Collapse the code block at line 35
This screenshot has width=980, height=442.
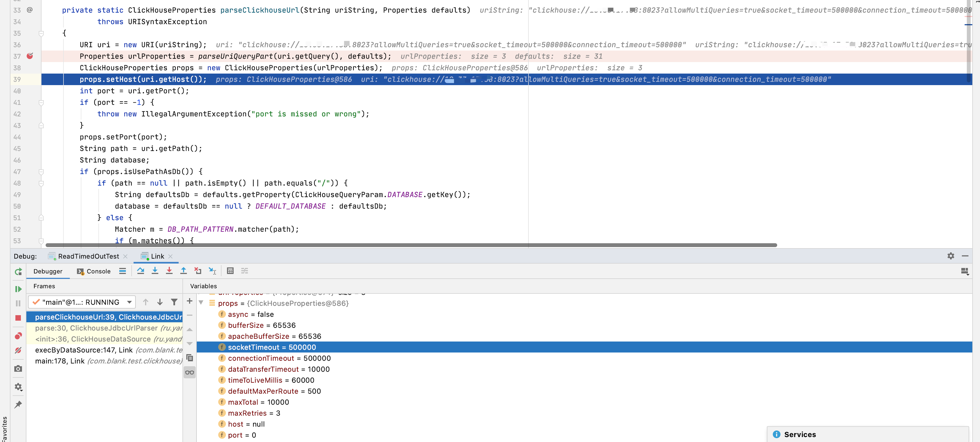click(x=41, y=33)
